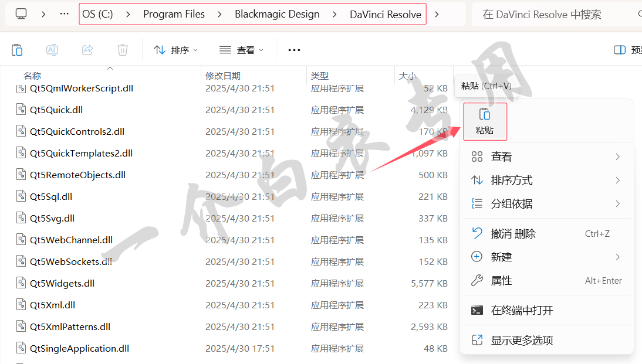
Task: Open the 查看 submenu in the context menu
Action: (x=546, y=157)
